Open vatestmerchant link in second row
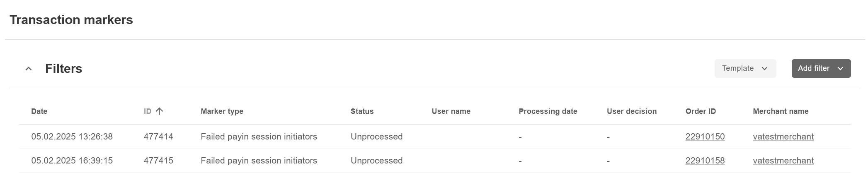This screenshot has height=173, width=868. point(783,161)
